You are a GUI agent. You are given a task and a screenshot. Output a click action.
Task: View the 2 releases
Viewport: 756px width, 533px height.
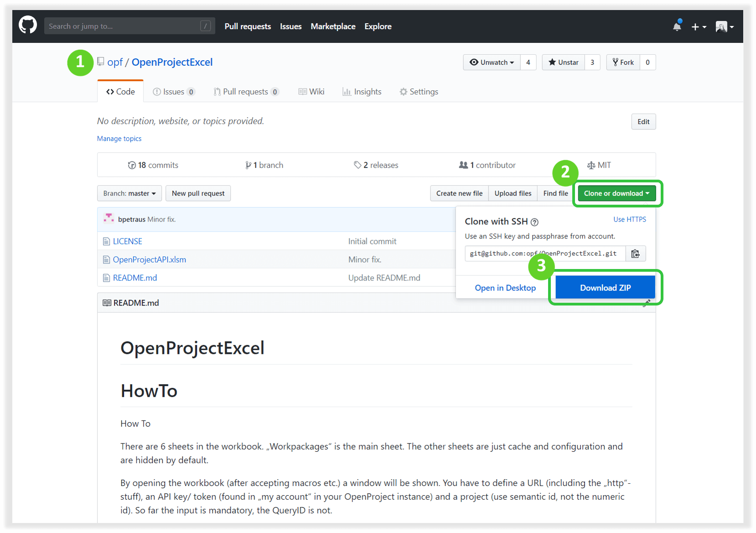(376, 165)
